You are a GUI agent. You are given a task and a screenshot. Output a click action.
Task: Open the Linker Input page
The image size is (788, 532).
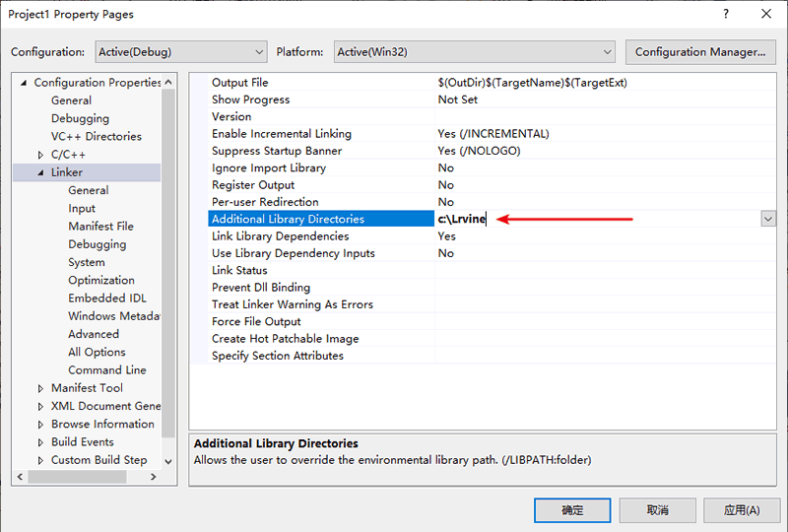coord(82,208)
